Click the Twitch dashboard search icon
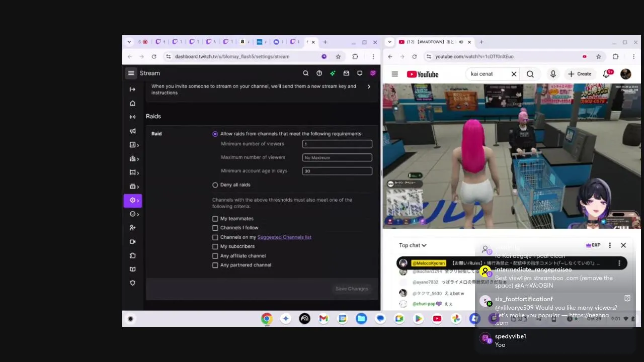 [305, 73]
